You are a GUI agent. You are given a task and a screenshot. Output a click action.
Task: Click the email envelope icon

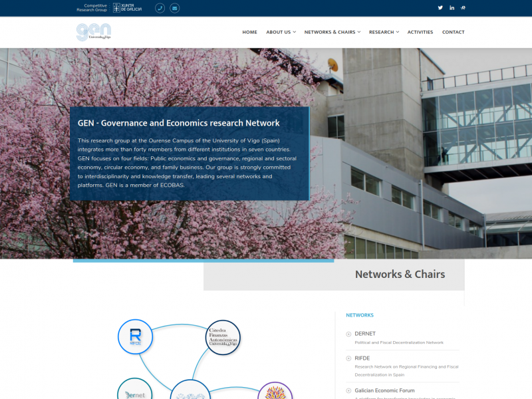click(174, 8)
